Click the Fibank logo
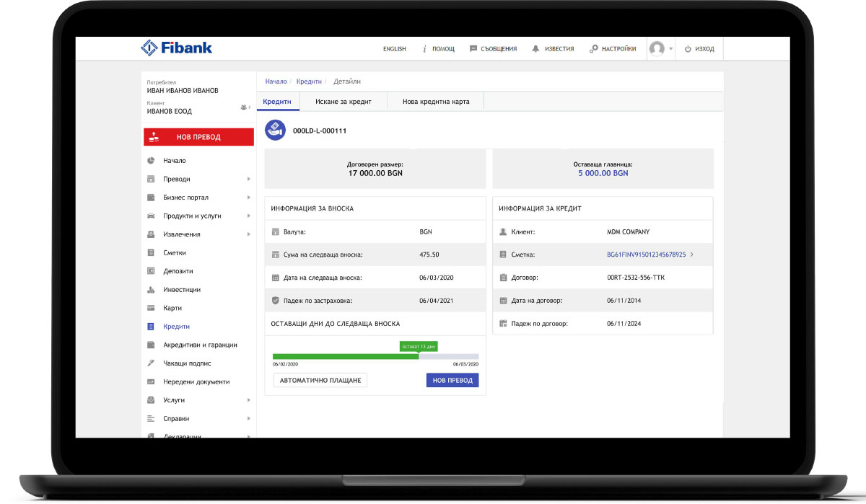 (x=176, y=48)
